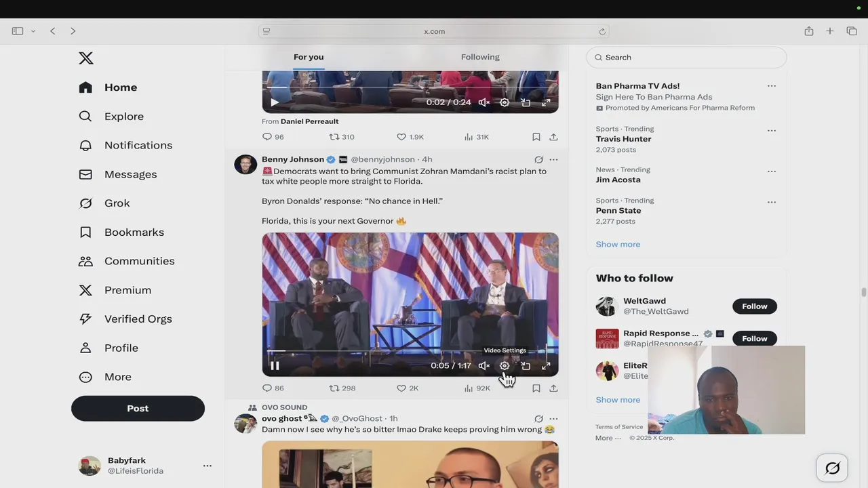Screen dimensions: 868x488
Task: Like Benny Johnson's post (2K)
Action: click(408, 388)
